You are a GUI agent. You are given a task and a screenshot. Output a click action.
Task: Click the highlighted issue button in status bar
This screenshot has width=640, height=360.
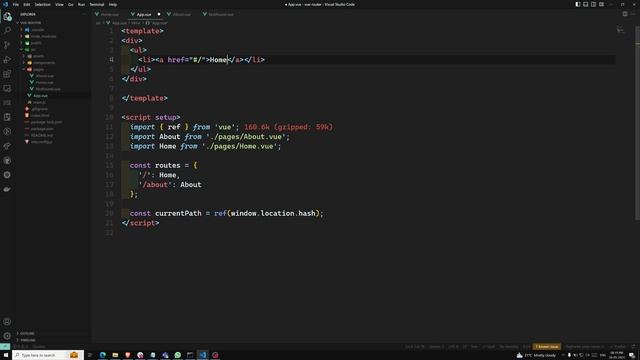click(x=547, y=347)
